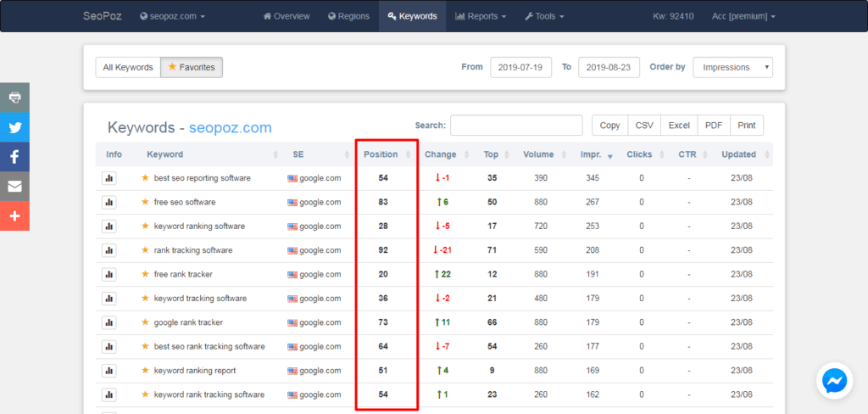Open chart info for keyword ranking software

click(109, 227)
